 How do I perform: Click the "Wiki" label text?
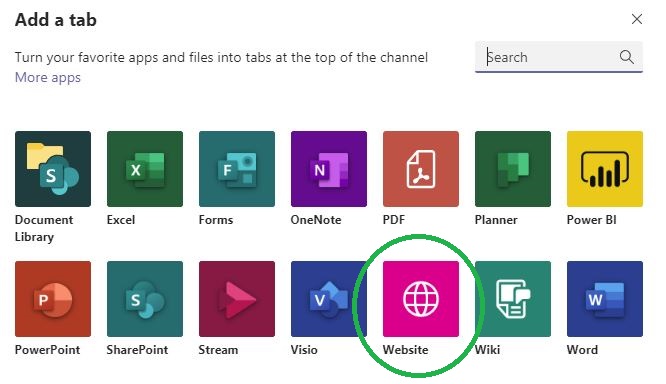487,350
